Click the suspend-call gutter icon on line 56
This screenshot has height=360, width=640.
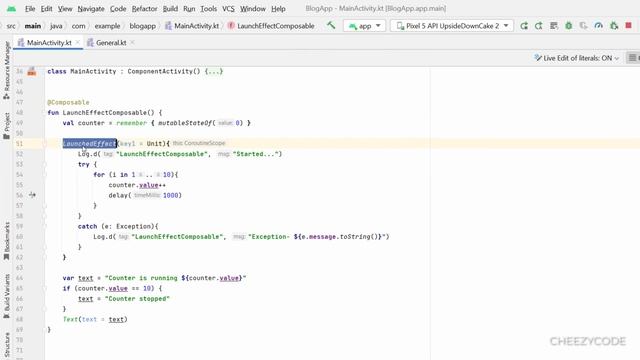click(x=32, y=195)
